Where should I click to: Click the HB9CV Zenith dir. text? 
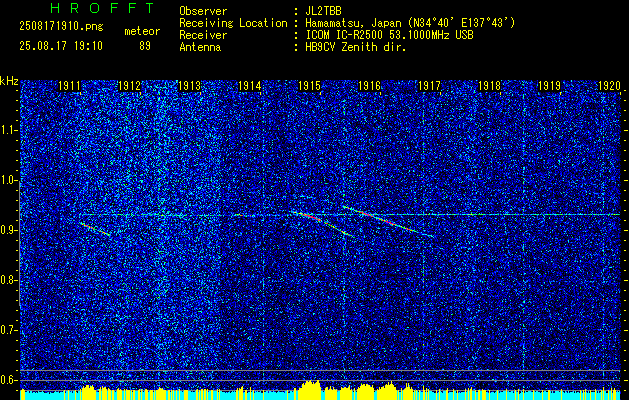tap(356, 47)
